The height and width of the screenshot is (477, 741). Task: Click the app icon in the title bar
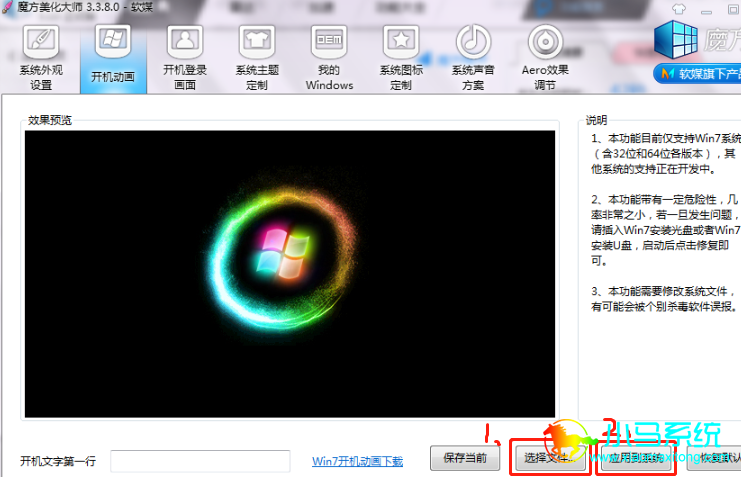coord(8,8)
